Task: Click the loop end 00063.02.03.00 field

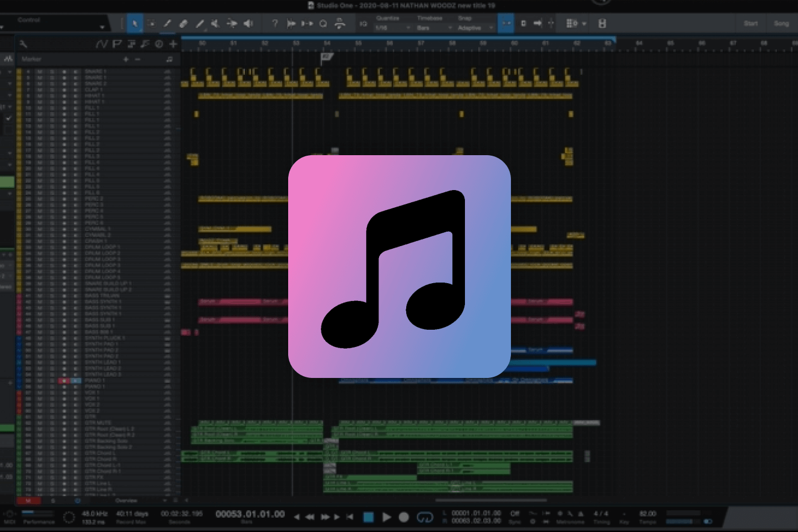Action: 476,521
